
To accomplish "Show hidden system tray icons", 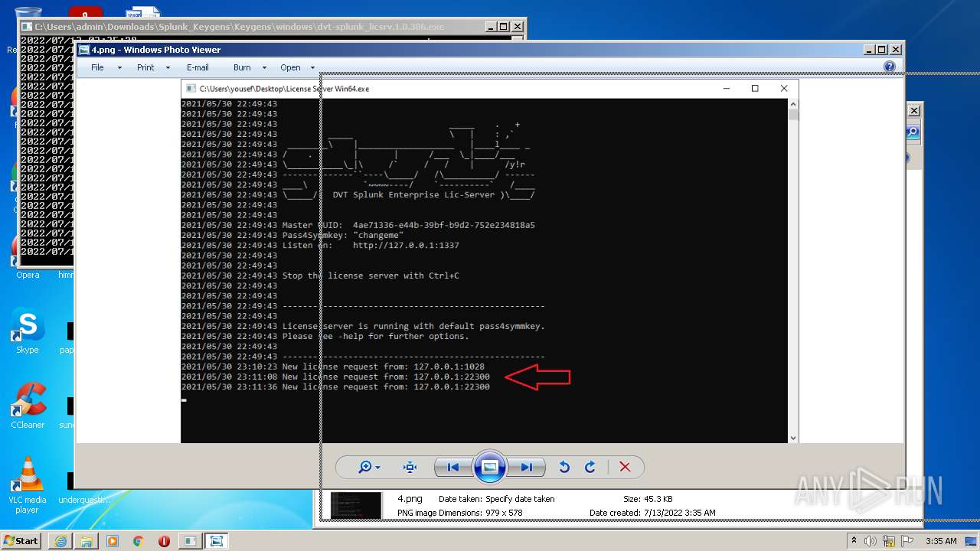I will (x=854, y=541).
